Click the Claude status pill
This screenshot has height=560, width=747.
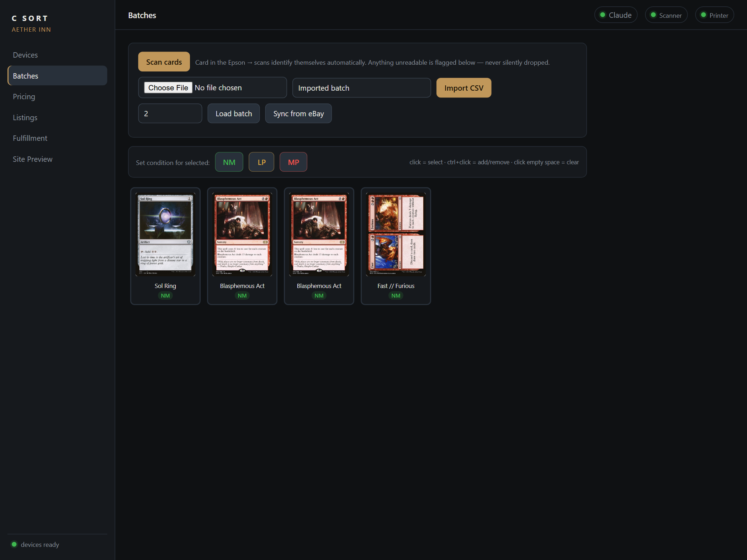coord(616,15)
